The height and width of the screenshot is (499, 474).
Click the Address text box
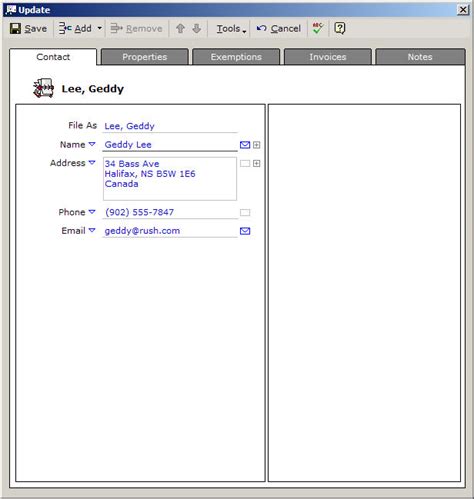170,179
